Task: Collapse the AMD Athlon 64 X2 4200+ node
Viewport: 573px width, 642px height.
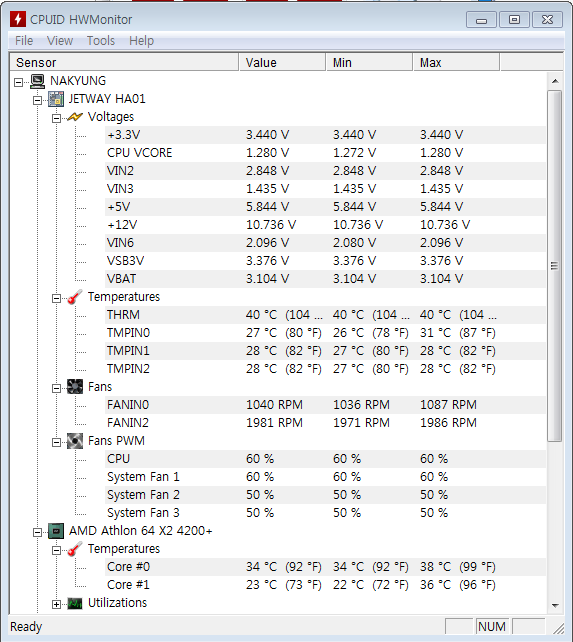Action: [37, 533]
